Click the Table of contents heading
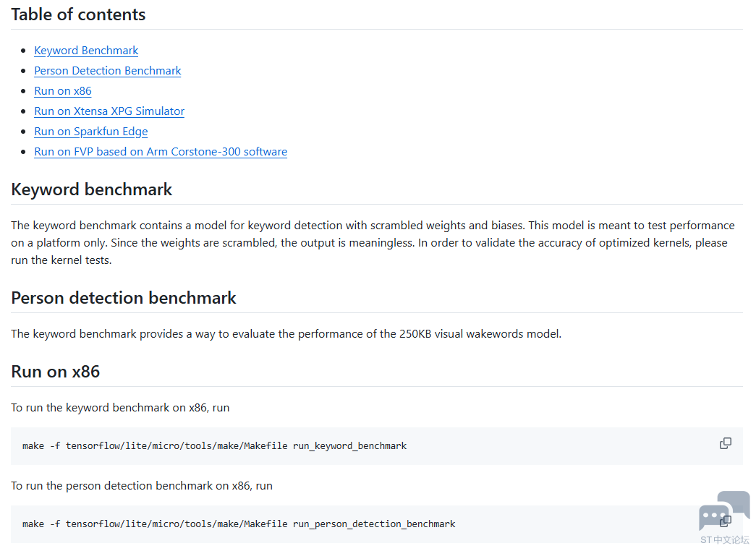This screenshot has height=551, width=756. (78, 14)
